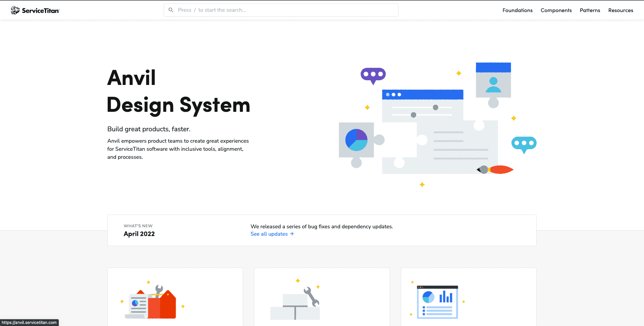Image resolution: width=644 pixels, height=326 pixels.
Task: Open the wrench and blocks illustration card
Action: coord(322,297)
